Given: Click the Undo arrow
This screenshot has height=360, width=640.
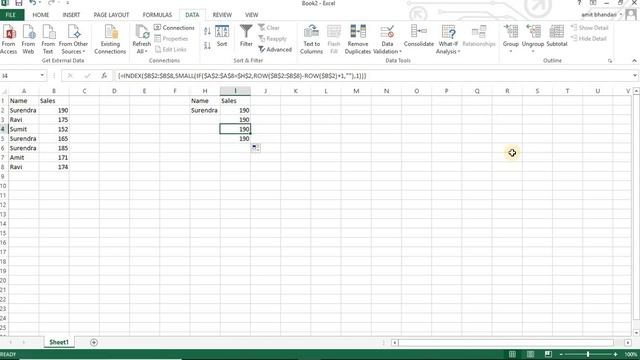Looking at the screenshot, I should (33, 3).
